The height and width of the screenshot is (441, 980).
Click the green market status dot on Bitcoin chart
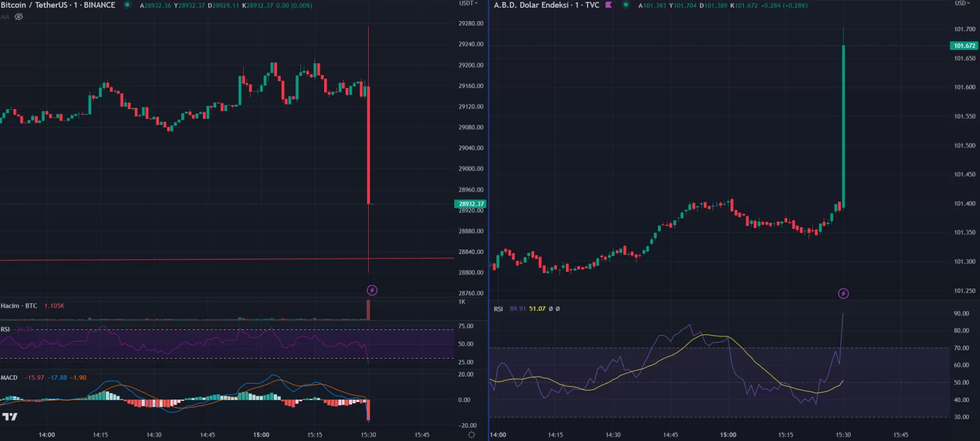point(127,5)
